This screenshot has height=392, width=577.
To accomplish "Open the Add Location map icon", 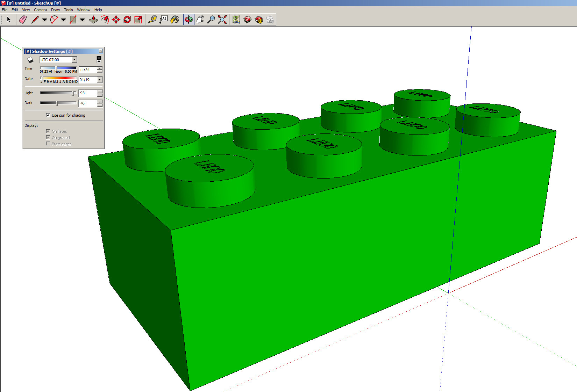I will click(x=236, y=20).
